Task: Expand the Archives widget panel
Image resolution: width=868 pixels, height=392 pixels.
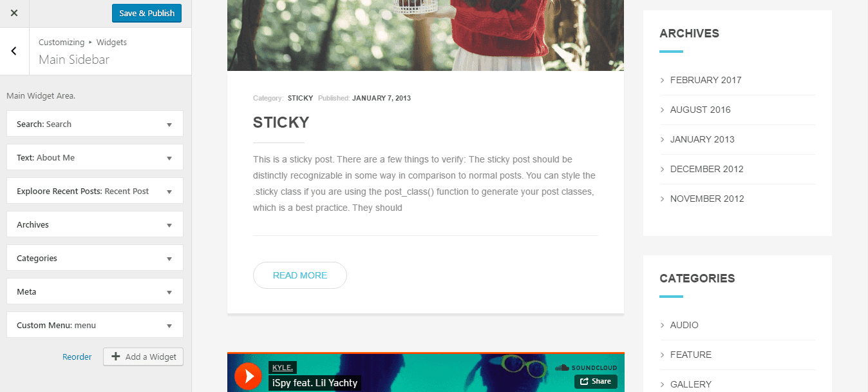Action: [x=95, y=224]
